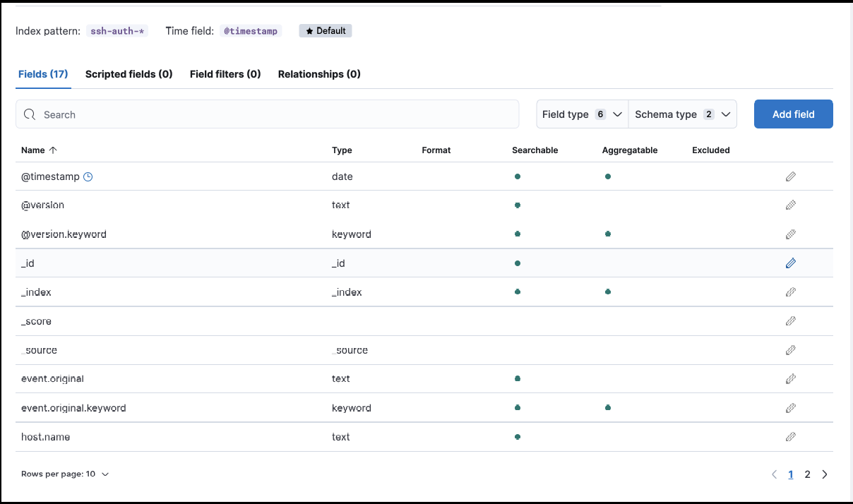
Task: Click the star Default badge
Action: tap(326, 31)
